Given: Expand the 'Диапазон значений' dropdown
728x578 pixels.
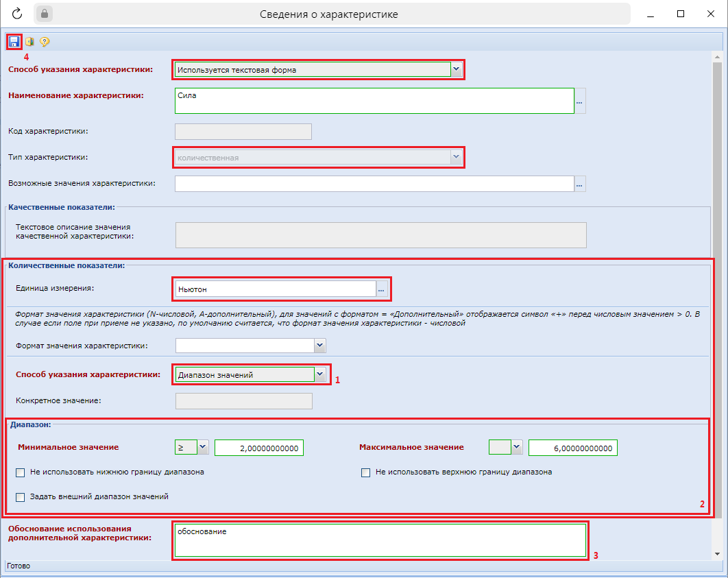Looking at the screenshot, I should pos(320,374).
